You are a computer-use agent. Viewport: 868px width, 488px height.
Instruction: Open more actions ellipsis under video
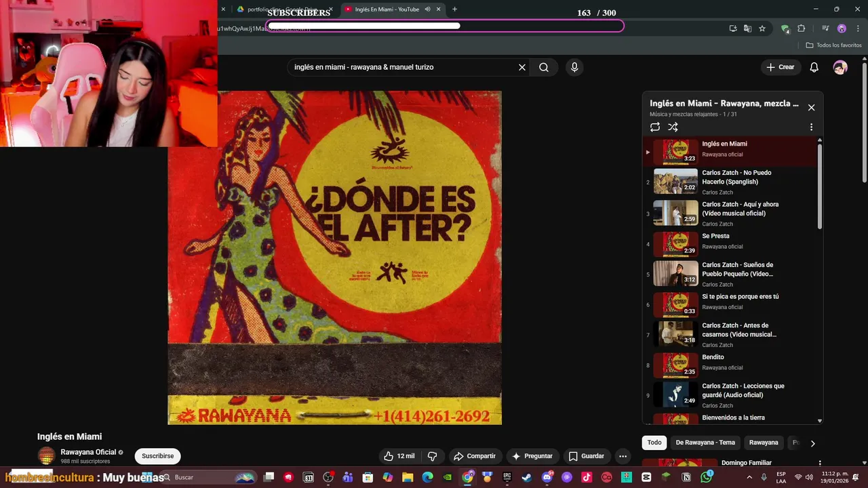tap(623, 456)
